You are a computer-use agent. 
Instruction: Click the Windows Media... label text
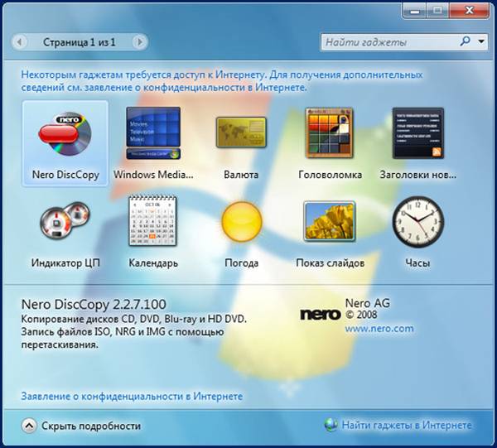(153, 175)
